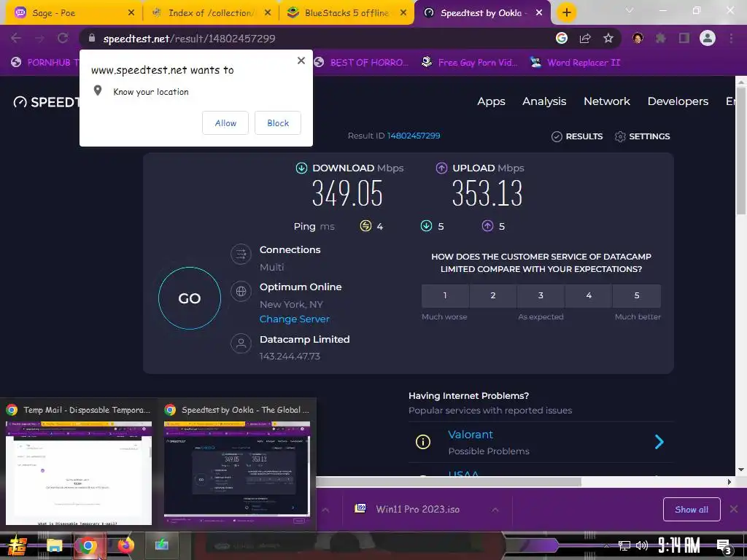
Task: View site security lock info
Action: tap(92, 38)
